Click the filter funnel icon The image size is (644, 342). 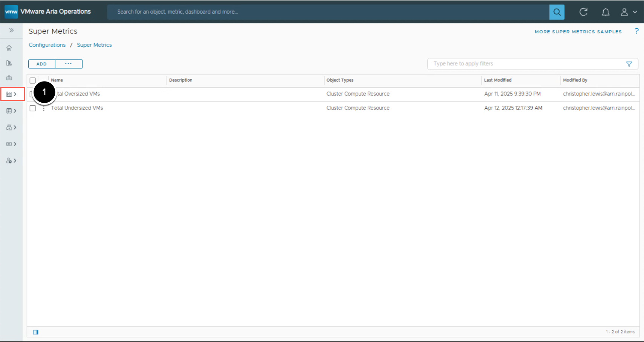pyautogui.click(x=629, y=64)
